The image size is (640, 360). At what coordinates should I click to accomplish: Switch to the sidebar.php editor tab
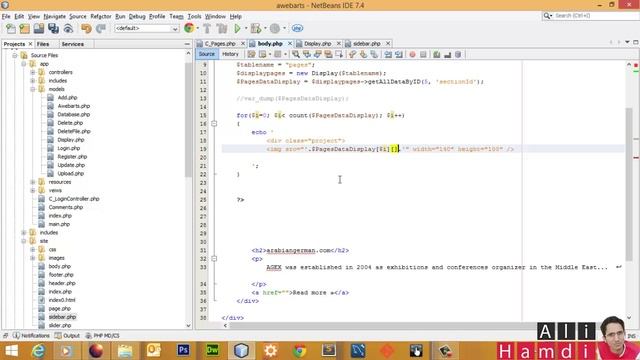pos(367,43)
